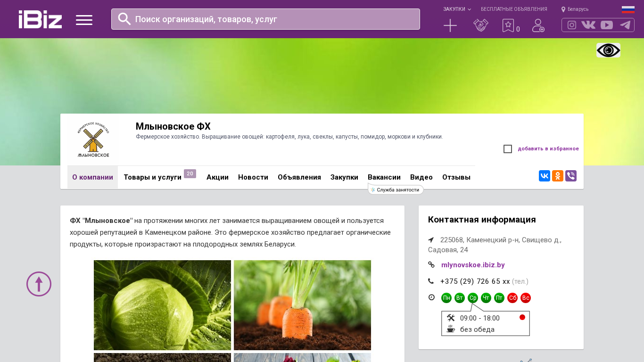Open the YouTube icon in header
Screen dimensions: 644x362
(x=607, y=25)
